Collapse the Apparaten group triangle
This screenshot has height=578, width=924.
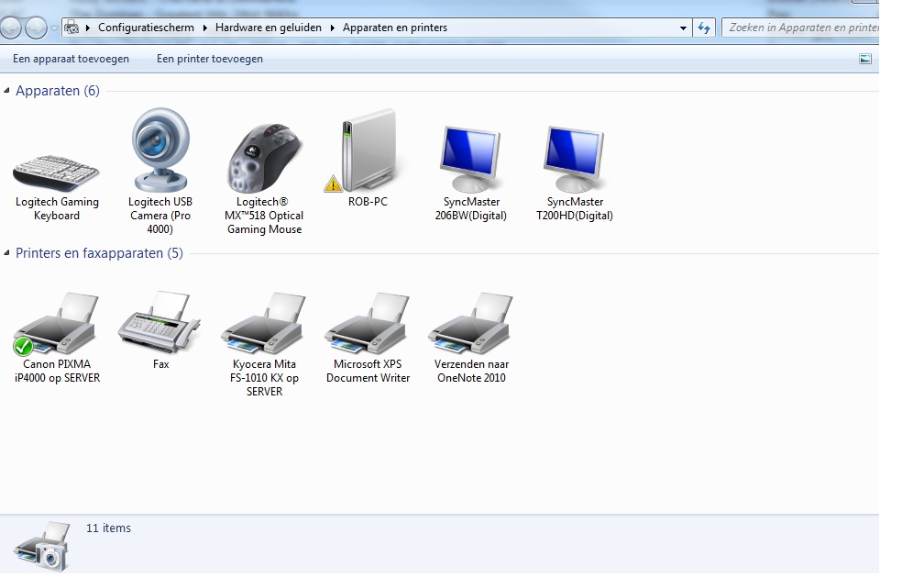point(7,90)
